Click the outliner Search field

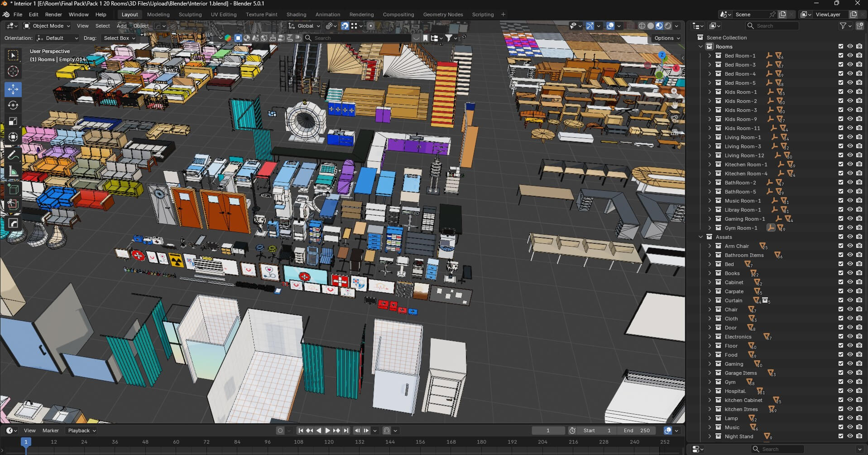772,26
